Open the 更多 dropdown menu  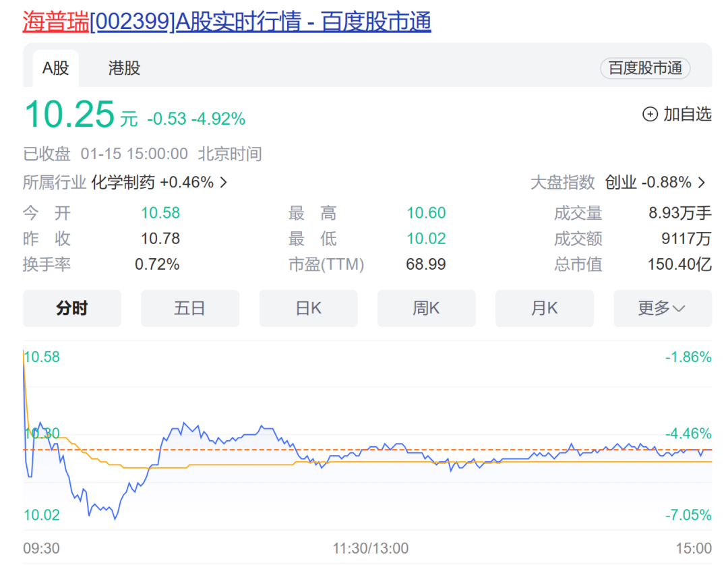coord(663,308)
